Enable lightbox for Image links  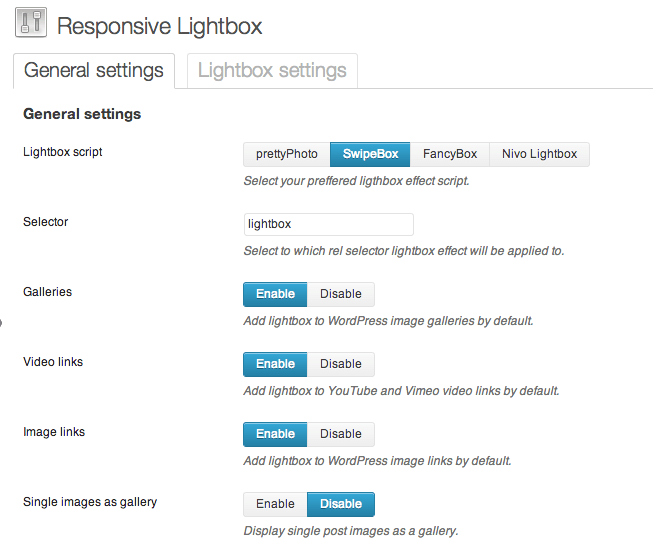[x=275, y=434]
